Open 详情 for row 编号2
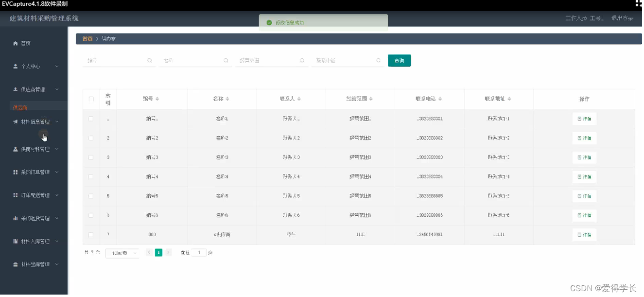Image resolution: width=644 pixels, height=297 pixels. tap(584, 138)
